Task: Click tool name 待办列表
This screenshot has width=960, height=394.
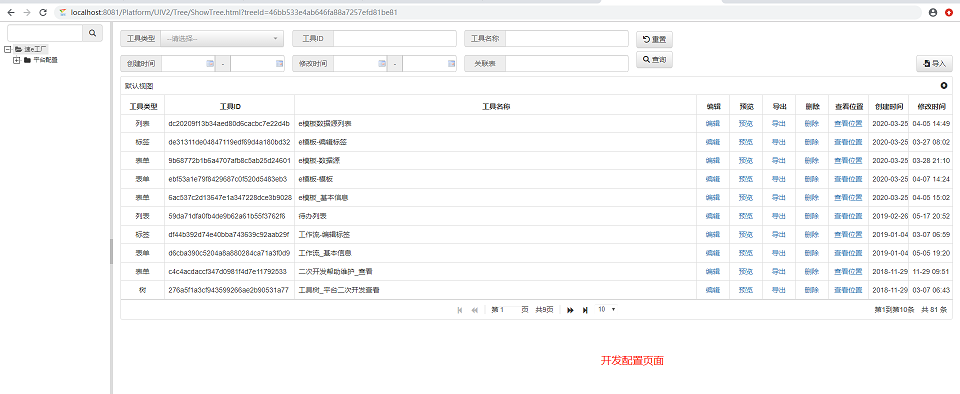Action: point(312,216)
